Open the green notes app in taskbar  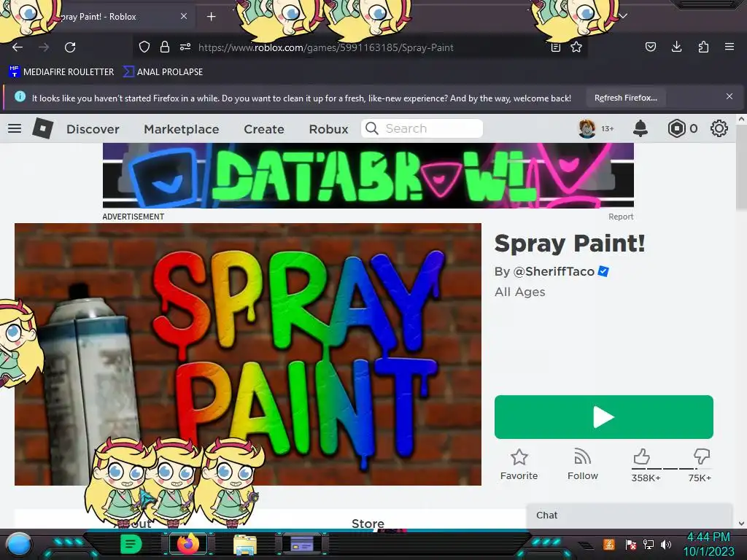[x=131, y=544]
